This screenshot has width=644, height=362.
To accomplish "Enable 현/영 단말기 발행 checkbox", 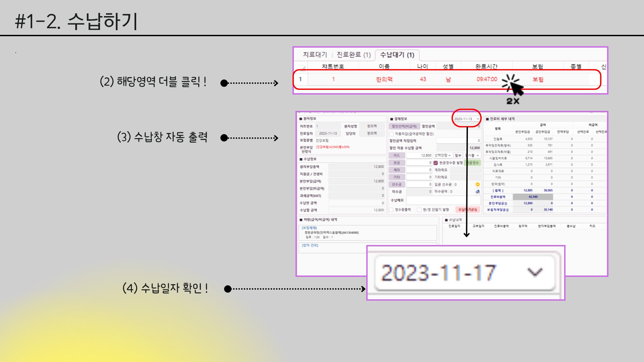I will point(419,210).
